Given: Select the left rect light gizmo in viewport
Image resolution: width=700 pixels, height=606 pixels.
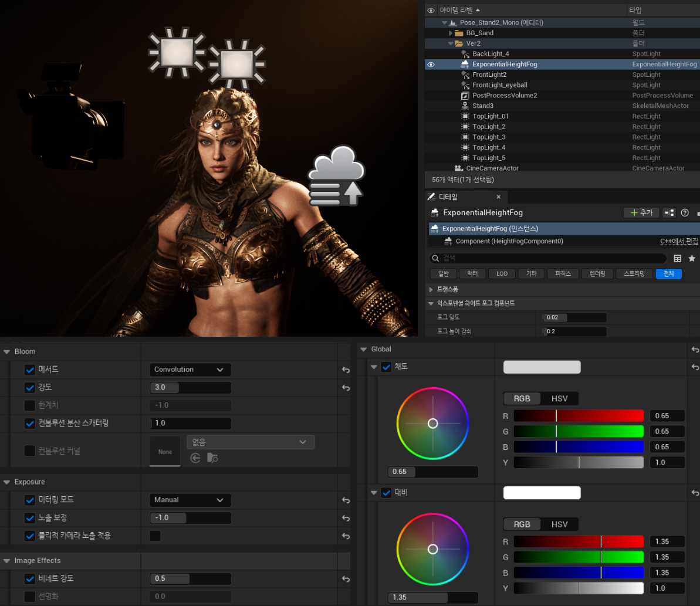Looking at the screenshot, I should [177, 52].
